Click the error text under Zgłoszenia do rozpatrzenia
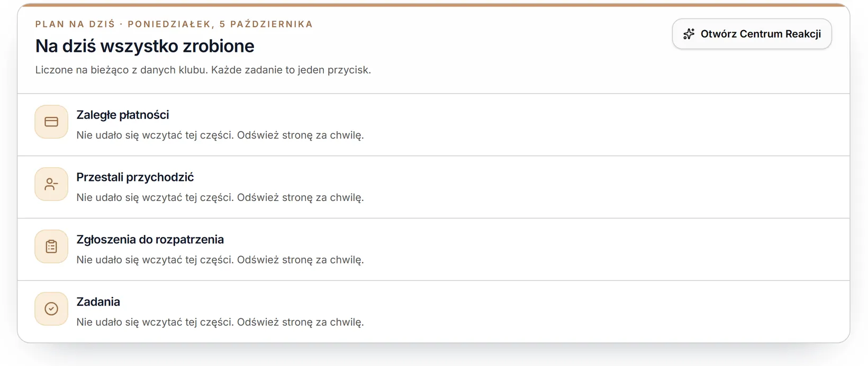Screen dimensions: 868x366 (x=220, y=260)
